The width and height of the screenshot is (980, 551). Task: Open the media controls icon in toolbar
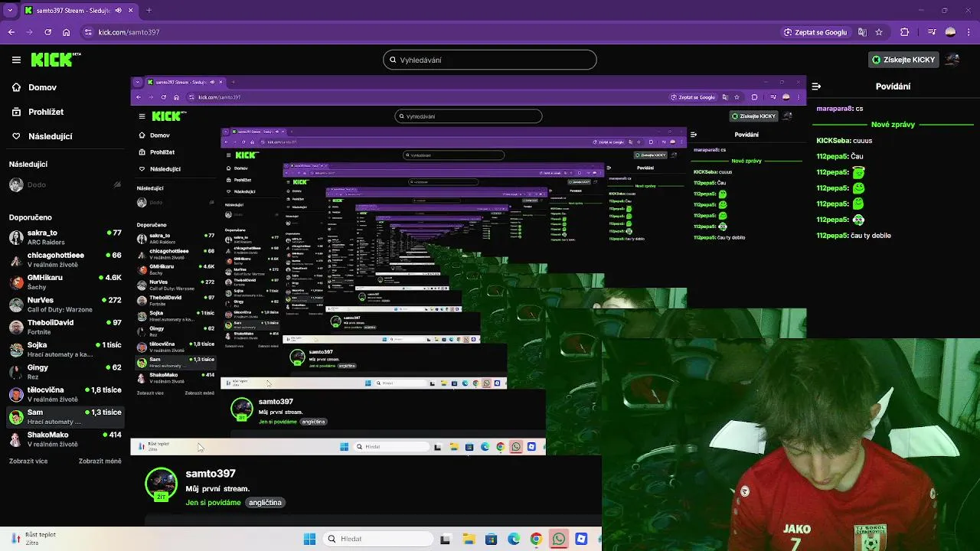[x=931, y=32]
